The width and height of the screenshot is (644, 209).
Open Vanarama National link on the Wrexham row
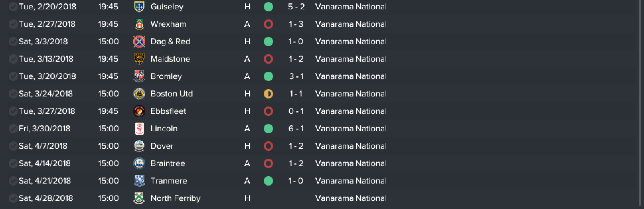[351, 24]
